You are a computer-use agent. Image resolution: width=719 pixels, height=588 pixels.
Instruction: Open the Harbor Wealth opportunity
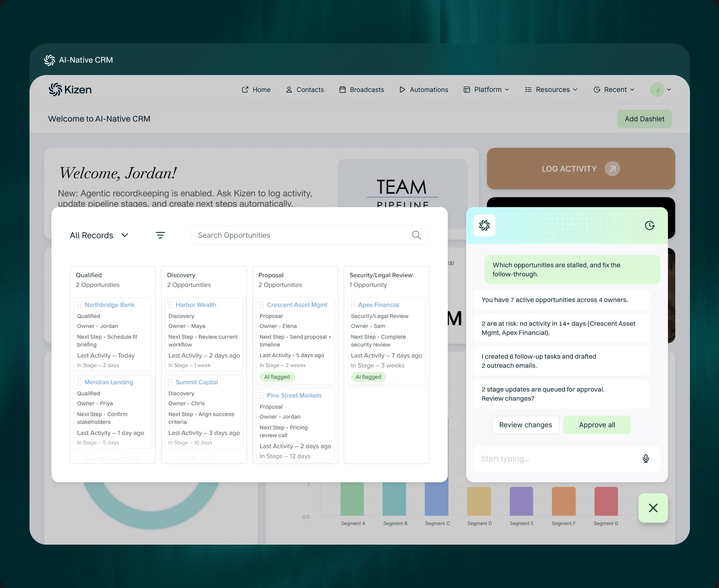pyautogui.click(x=196, y=305)
